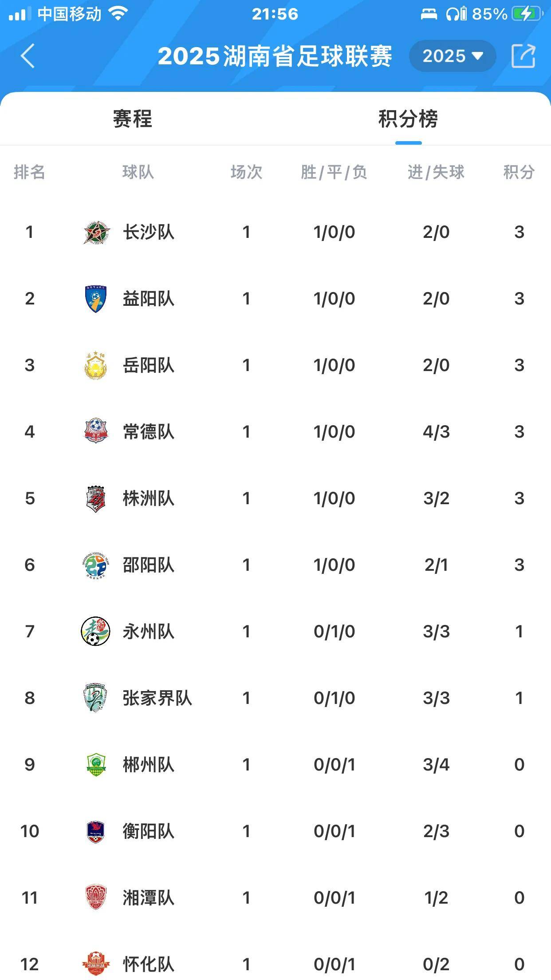Open the 衡阳队 team name

pyautogui.click(x=149, y=831)
